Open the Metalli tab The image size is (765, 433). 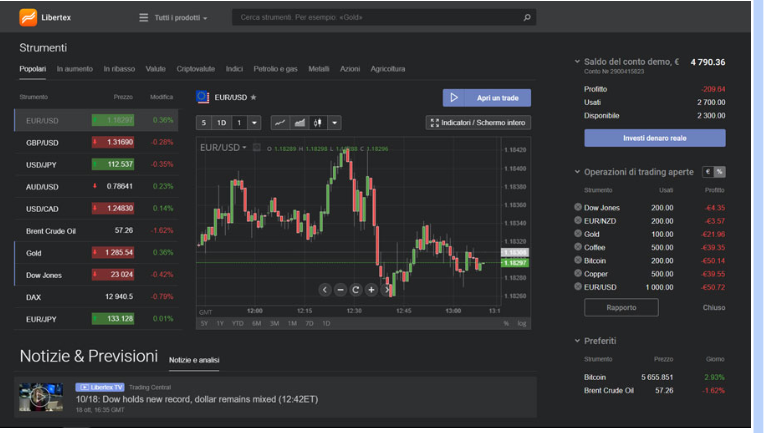point(319,69)
